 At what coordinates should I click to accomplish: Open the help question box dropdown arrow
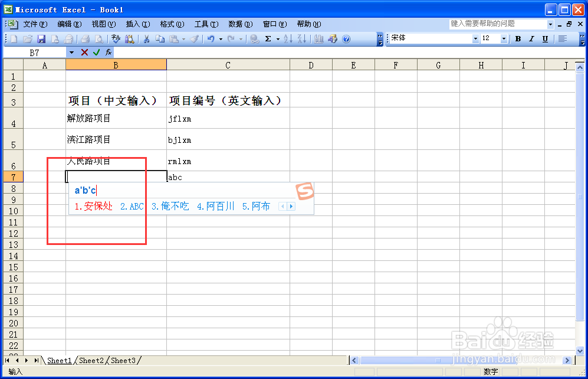(550, 24)
